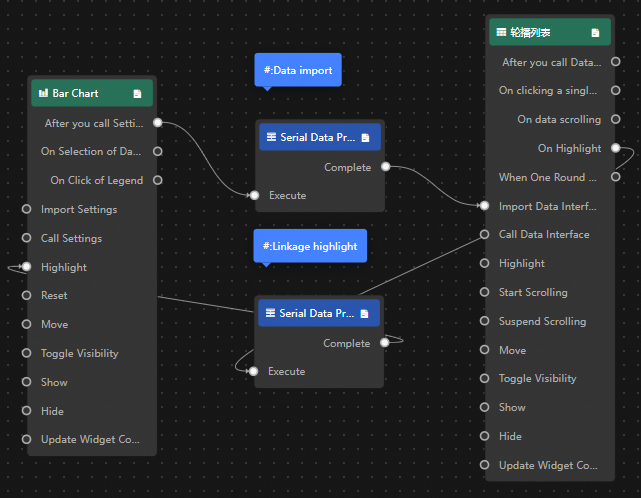641x498 pixels.
Task: Click the lower Serial Data Processing node's document icon
Action: (x=364, y=314)
